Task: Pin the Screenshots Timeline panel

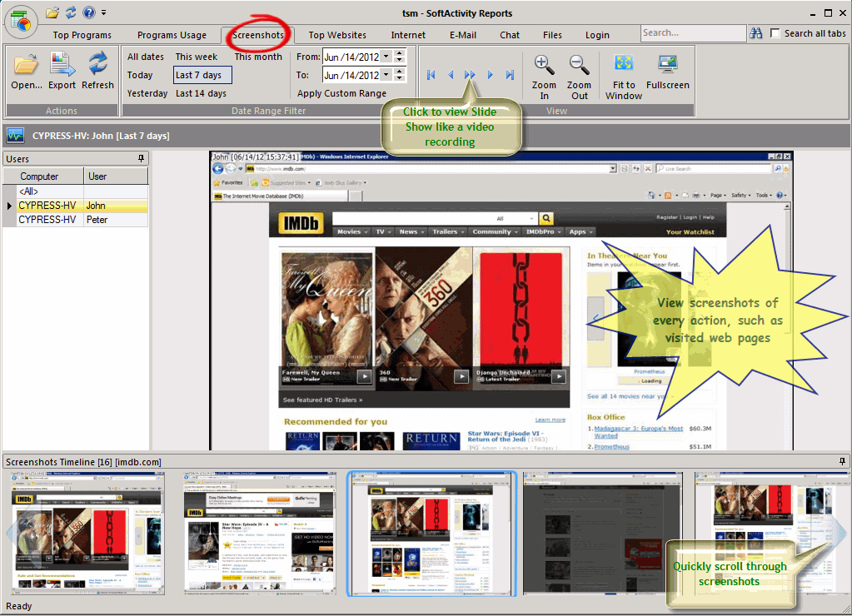Action: pos(842,461)
